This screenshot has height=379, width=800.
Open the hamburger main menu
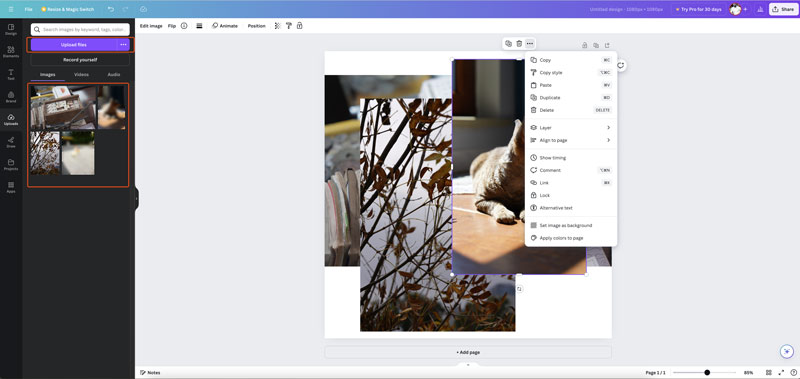[11, 9]
